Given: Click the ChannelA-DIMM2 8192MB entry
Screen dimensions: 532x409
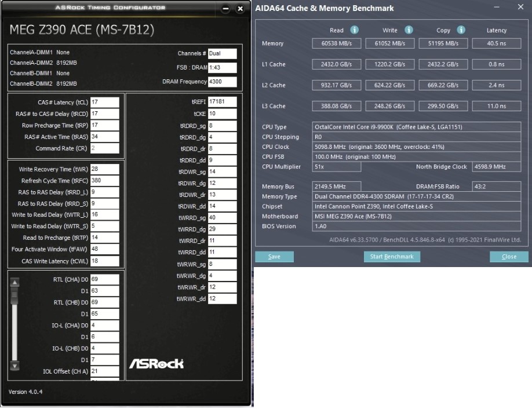Looking at the screenshot, I should coord(43,63).
